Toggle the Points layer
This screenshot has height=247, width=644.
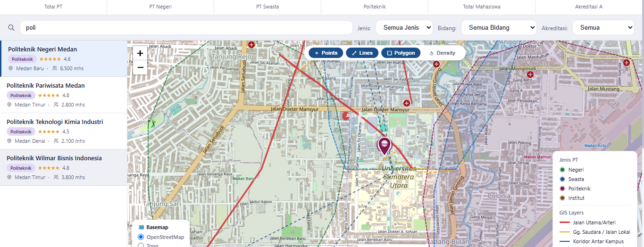pos(326,53)
